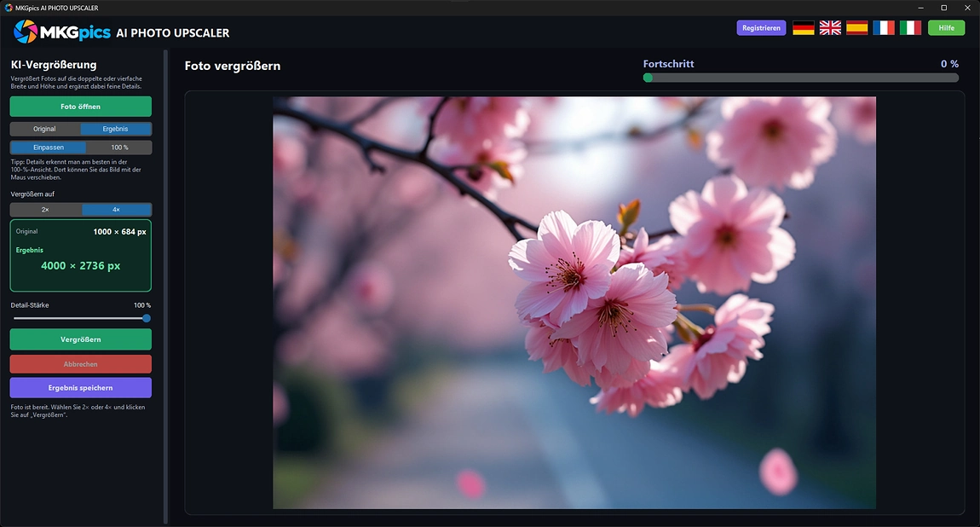Switch to the Ergebnis view

(116, 129)
